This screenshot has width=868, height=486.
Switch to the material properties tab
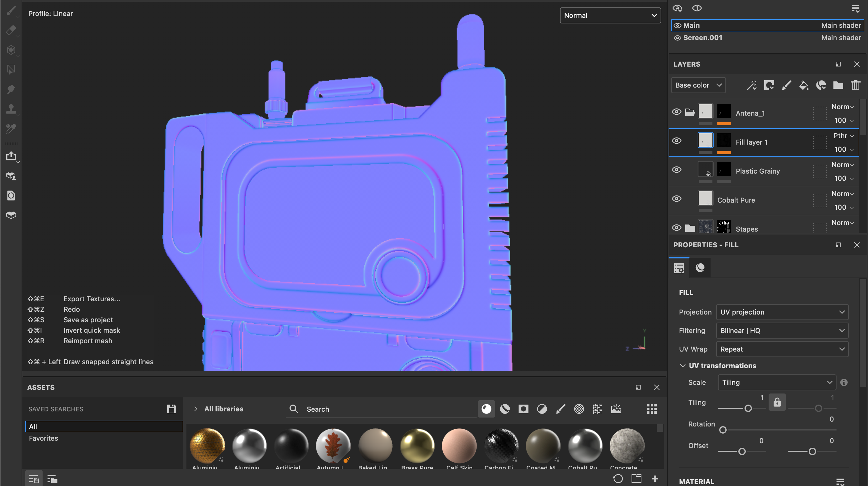tap(700, 268)
